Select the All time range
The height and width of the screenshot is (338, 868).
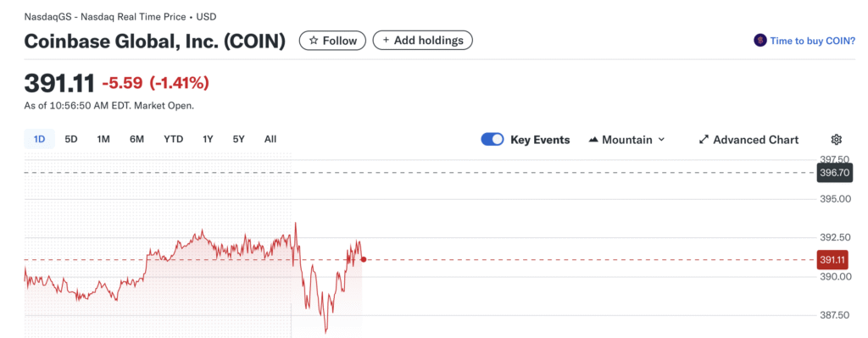tap(270, 140)
